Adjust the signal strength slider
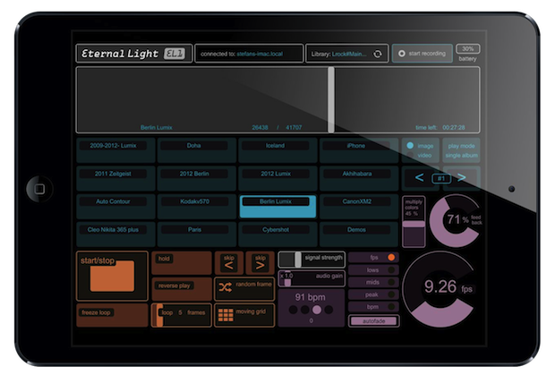This screenshot has width=555, height=392. pyautogui.click(x=312, y=260)
